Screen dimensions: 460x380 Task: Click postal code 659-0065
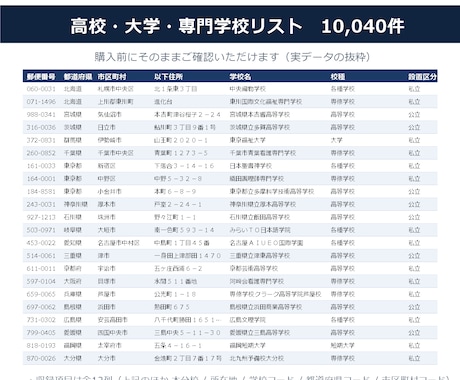tap(41, 294)
